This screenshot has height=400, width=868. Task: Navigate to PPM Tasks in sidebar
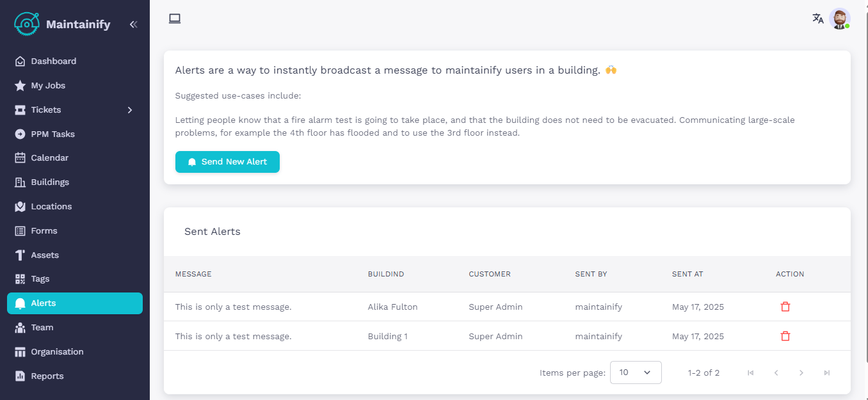(52, 134)
